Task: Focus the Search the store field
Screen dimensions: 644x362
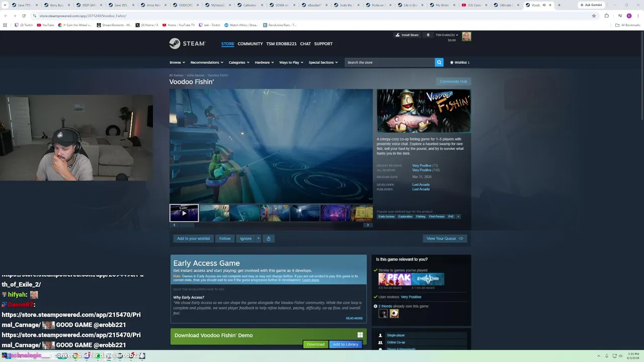Action: tap(390, 62)
